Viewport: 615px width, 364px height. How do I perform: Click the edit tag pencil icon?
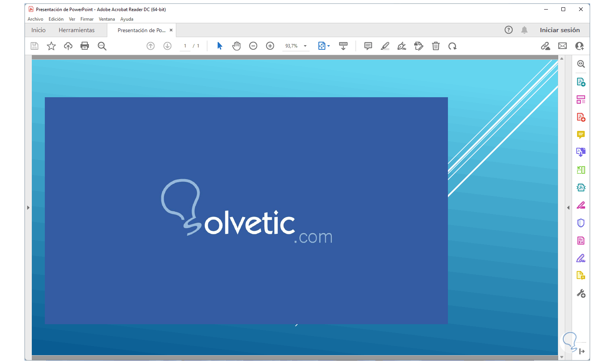point(419,46)
